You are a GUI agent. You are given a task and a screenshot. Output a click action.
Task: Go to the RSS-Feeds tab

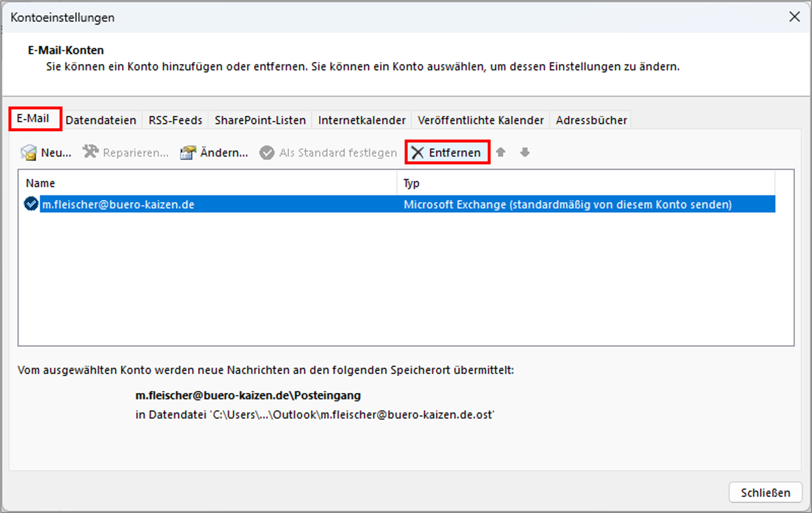pos(175,120)
